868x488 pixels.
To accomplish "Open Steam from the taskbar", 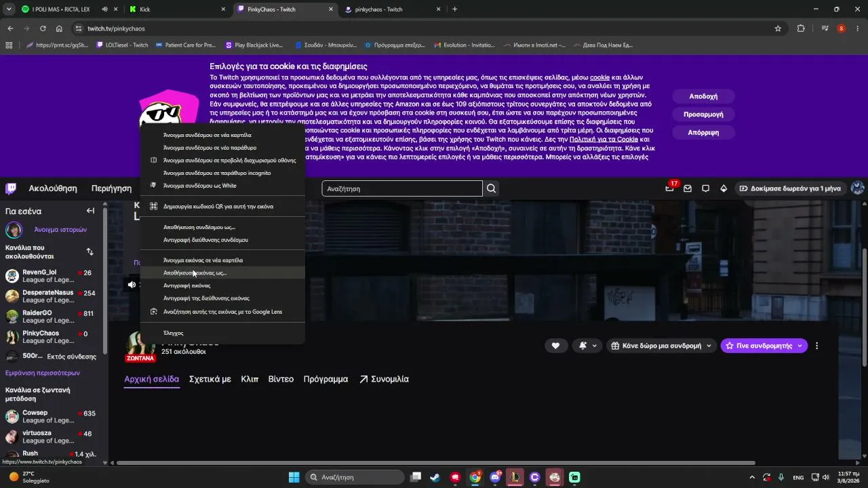I will tap(435, 477).
